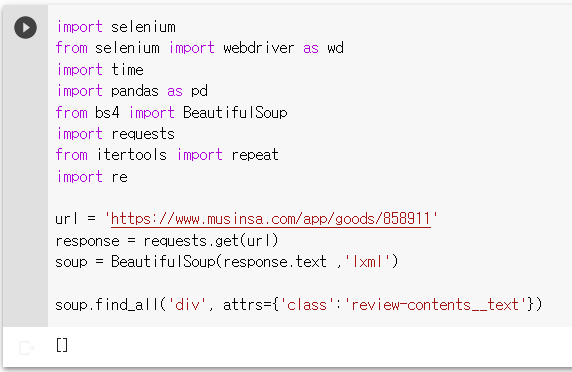
Task: Click the empty list output result
Action: coord(62,345)
